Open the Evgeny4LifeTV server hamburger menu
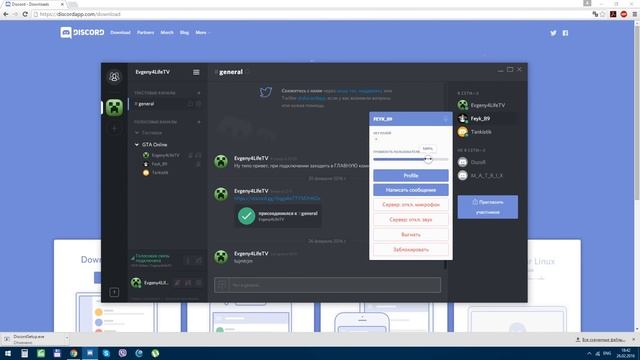 click(196, 72)
